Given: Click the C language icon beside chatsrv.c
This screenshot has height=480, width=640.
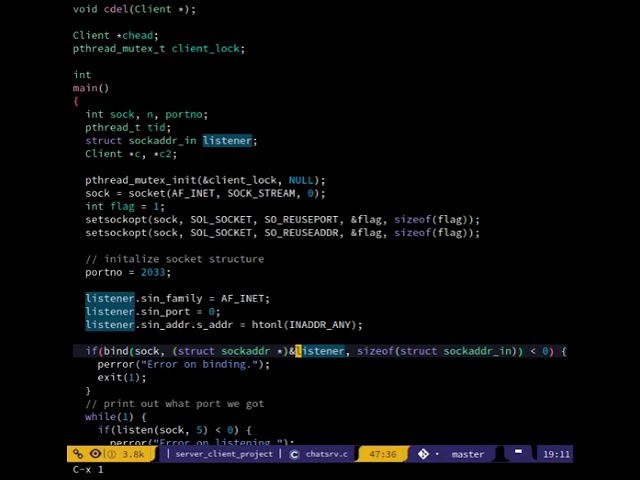Looking at the screenshot, I should click(x=294, y=454).
